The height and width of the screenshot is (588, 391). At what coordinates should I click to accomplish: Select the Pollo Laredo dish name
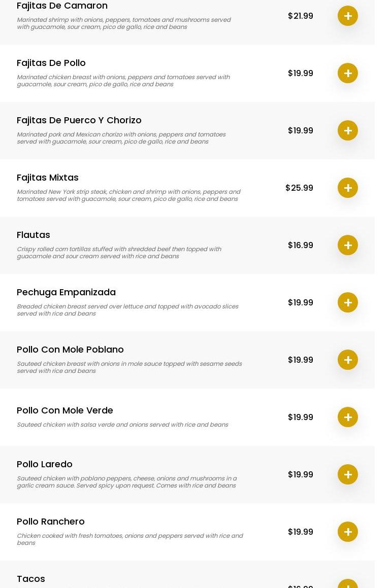45,464
